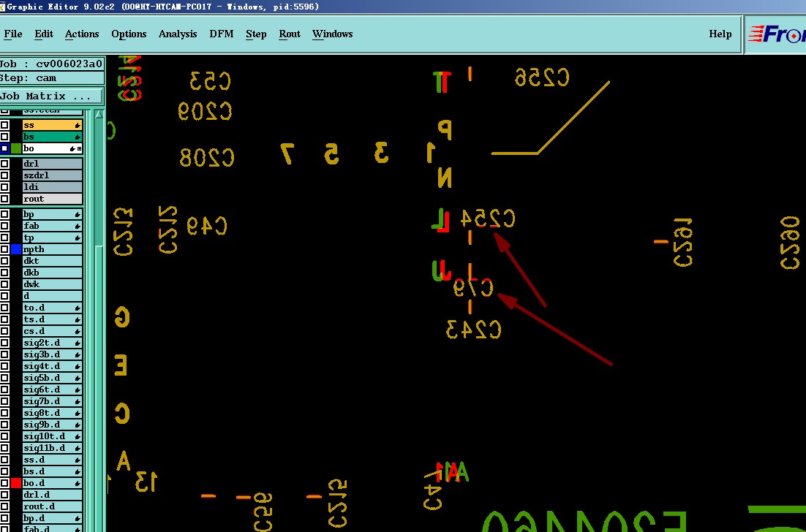Click the hand icon on the ts.d layer

click(x=77, y=320)
